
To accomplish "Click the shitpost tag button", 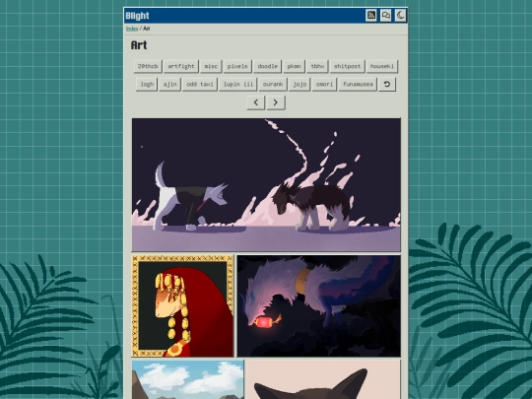I will pos(348,67).
